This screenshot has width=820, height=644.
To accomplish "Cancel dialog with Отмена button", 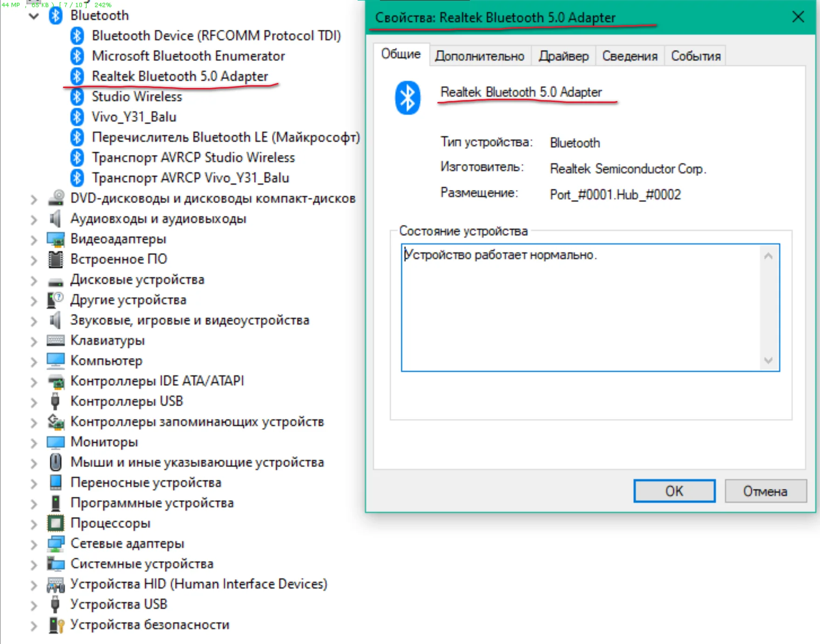I will pos(765,491).
